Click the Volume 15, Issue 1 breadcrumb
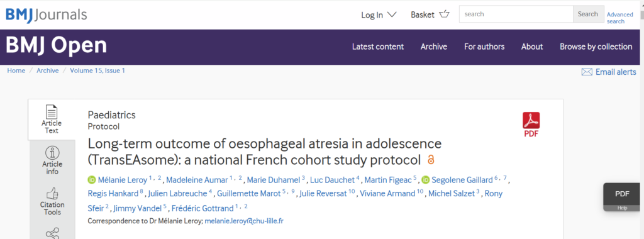 pos(97,70)
